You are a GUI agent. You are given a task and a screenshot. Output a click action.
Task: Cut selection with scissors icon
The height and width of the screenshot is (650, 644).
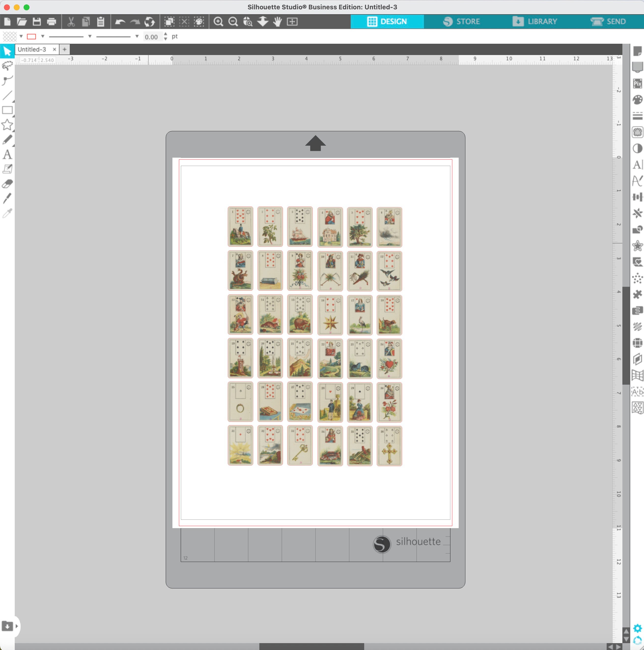(71, 22)
